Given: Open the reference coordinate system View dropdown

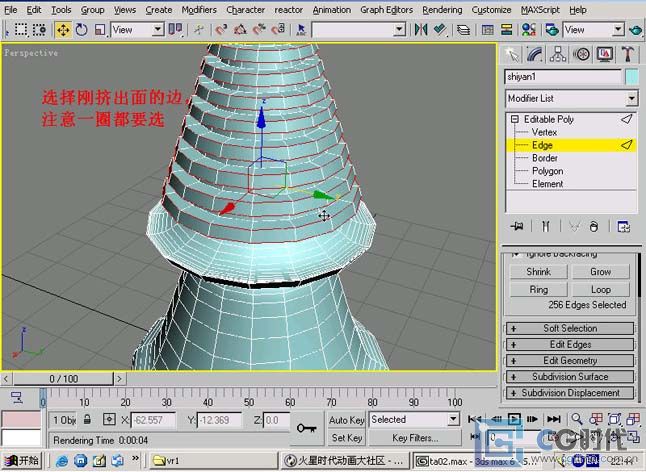Looking at the screenshot, I should point(157,30).
